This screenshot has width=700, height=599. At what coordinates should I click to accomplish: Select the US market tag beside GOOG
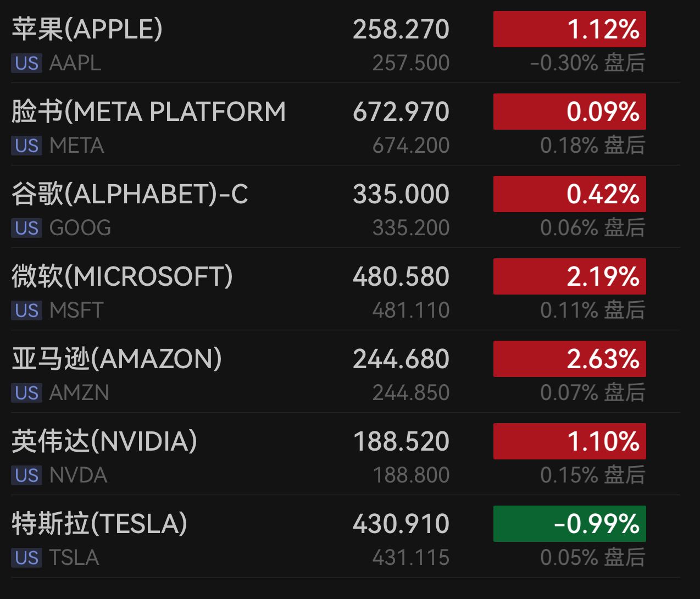(x=26, y=228)
